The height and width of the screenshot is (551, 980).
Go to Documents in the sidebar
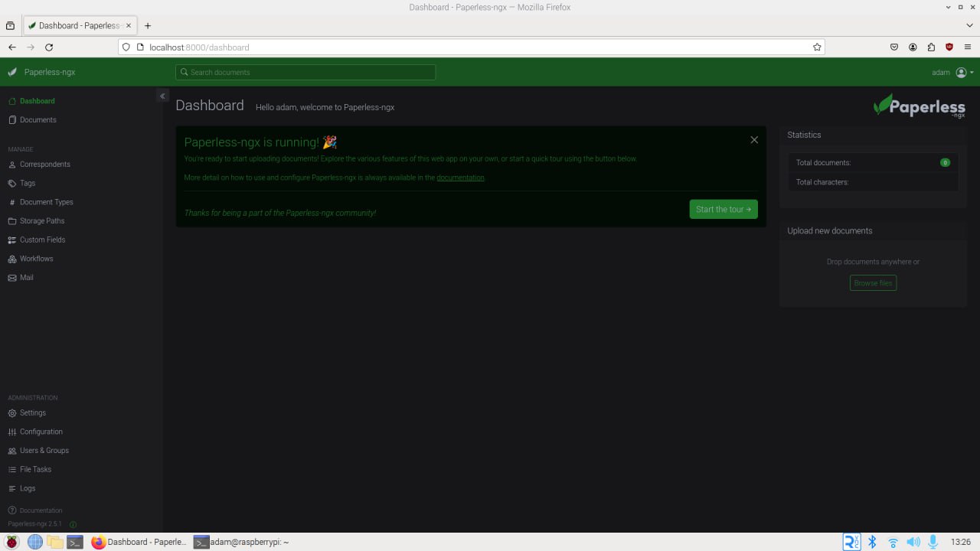pyautogui.click(x=38, y=120)
